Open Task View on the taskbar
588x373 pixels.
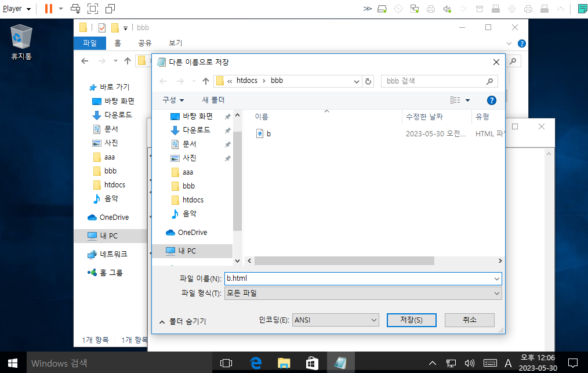[x=226, y=363]
